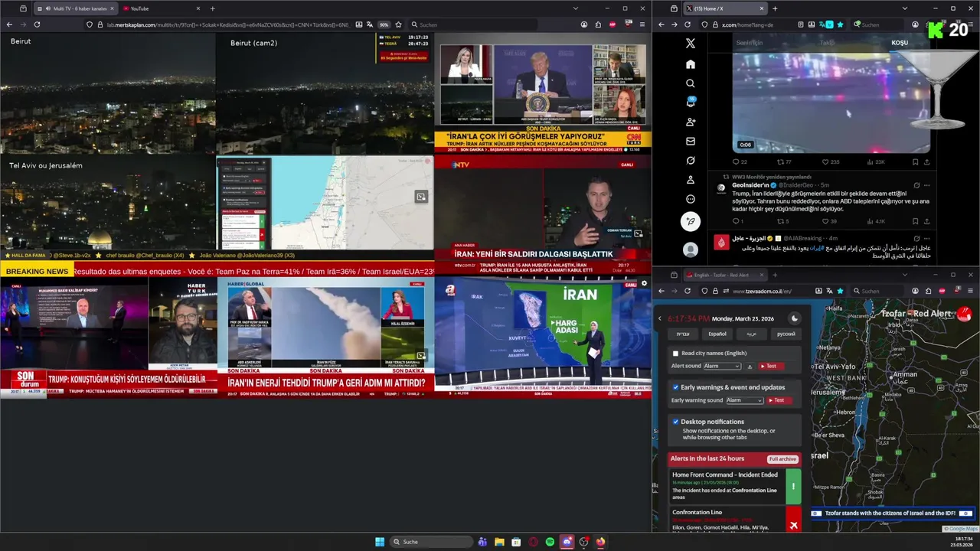Open GeoInsider profile link
This screenshot has width=980, height=551.
(x=750, y=185)
